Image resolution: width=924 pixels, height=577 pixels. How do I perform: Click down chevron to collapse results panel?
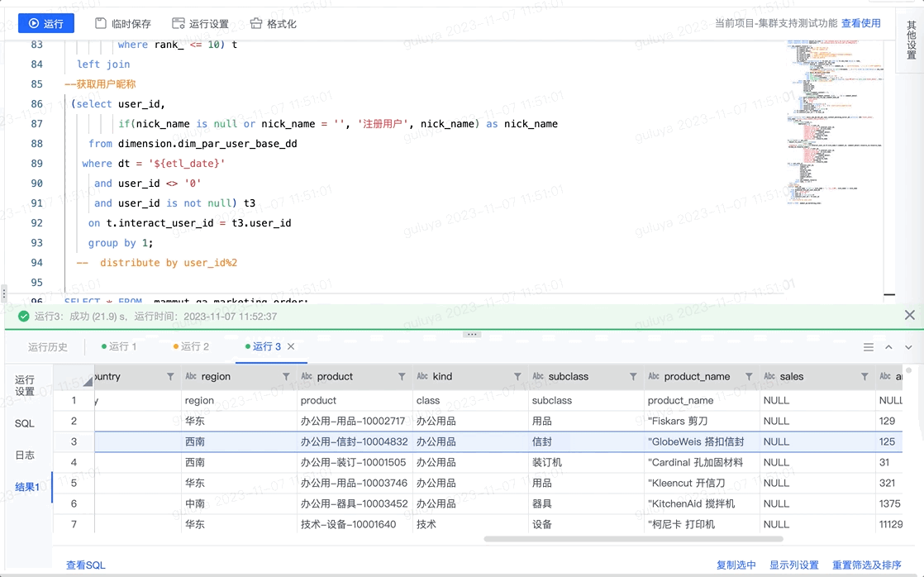(x=908, y=347)
